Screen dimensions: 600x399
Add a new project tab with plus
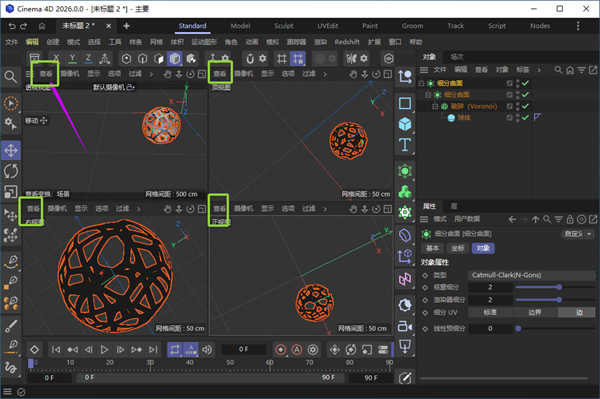[126, 26]
